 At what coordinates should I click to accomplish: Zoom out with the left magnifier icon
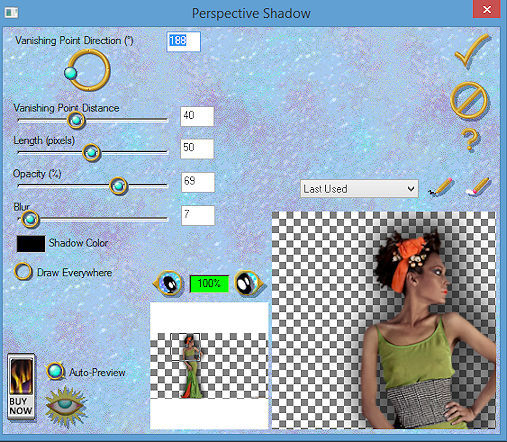click(169, 283)
